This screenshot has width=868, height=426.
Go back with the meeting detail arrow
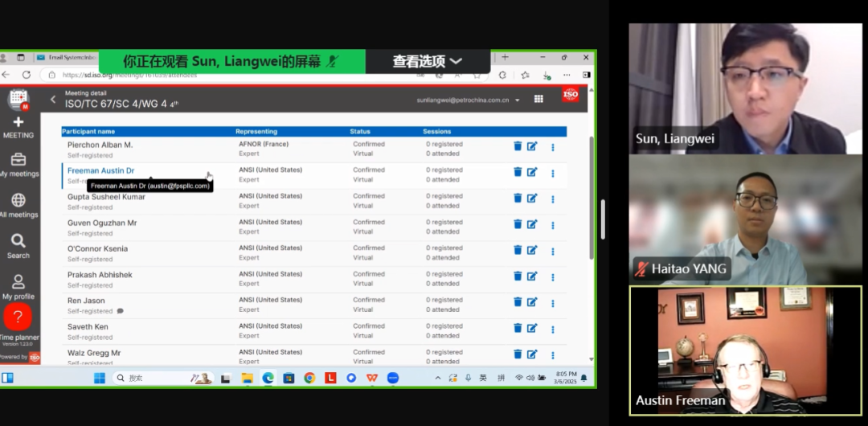[54, 100]
